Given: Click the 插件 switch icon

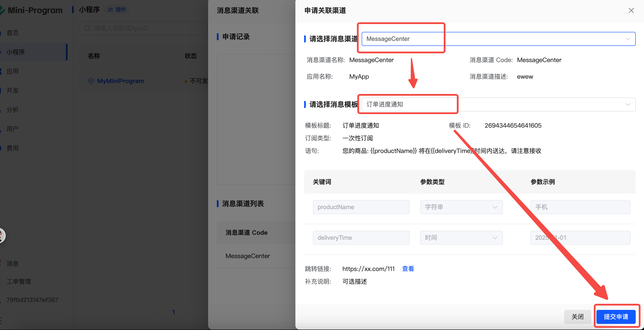Looking at the screenshot, I should point(110,10).
